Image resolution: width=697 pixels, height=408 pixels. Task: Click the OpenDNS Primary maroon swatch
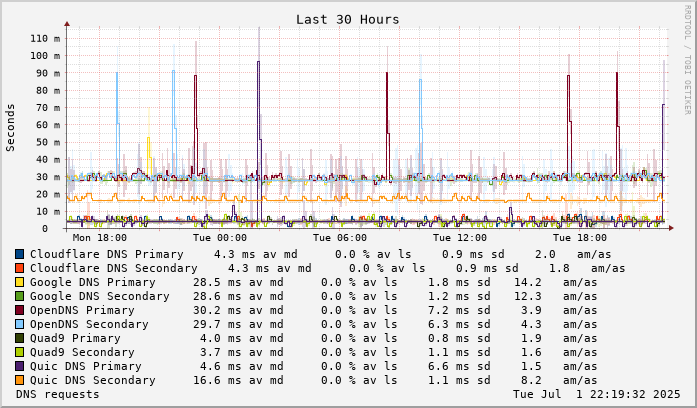19,310
